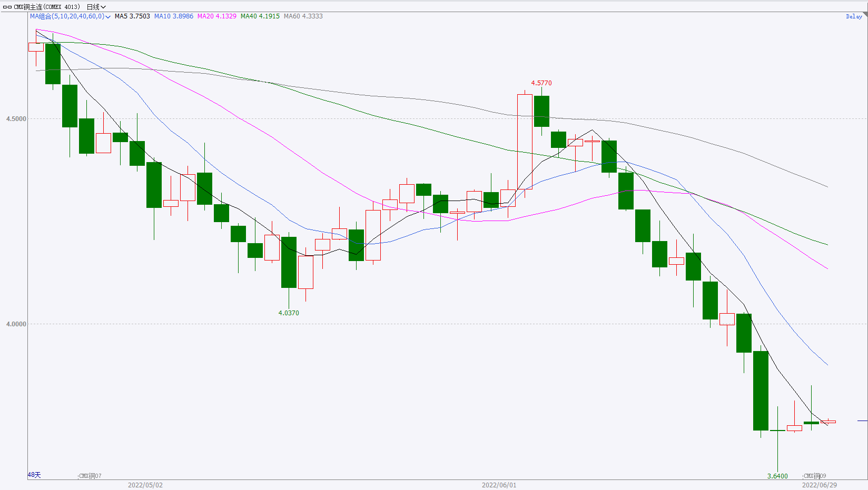Viewport: 868px width, 490px height.
Task: Click the 2022/06/29 date label
Action: point(820,485)
